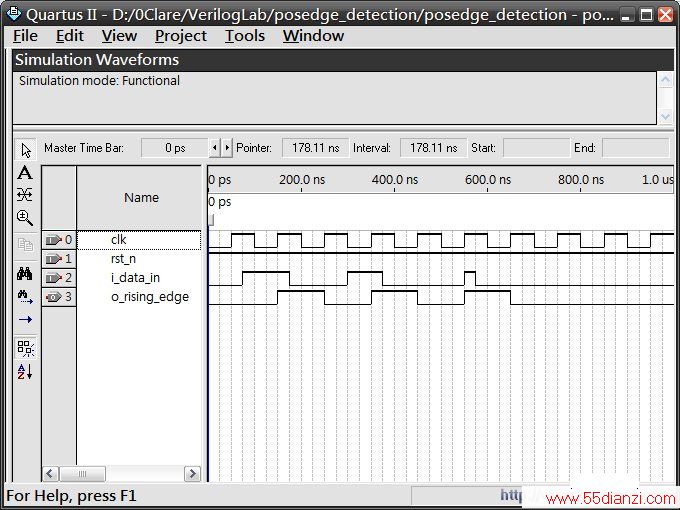Open the Tools menu
This screenshot has height=510, width=680.
(245, 36)
